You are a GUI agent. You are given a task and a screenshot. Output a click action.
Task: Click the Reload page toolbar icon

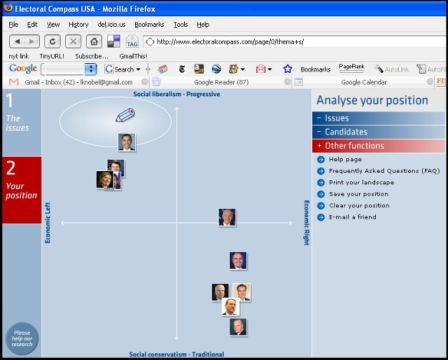tap(52, 42)
